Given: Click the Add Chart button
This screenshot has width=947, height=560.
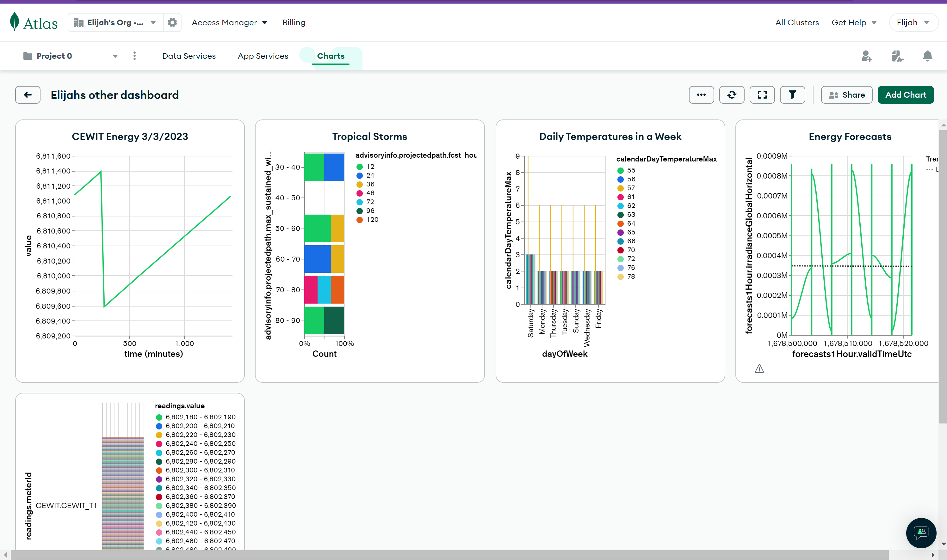Looking at the screenshot, I should [905, 95].
